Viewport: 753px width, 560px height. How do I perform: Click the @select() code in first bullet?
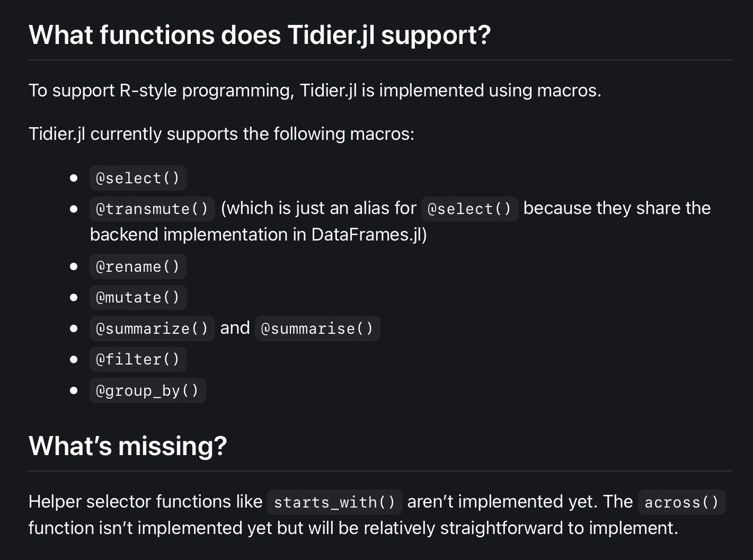click(138, 178)
